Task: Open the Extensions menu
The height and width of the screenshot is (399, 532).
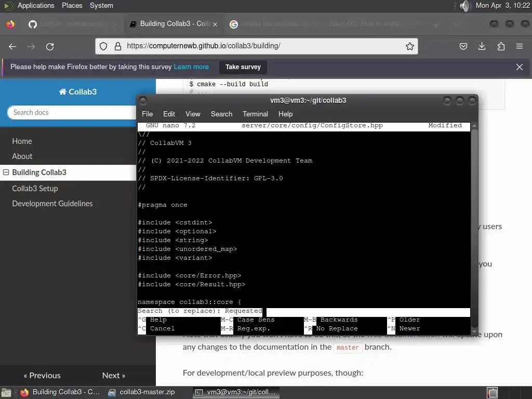Action: coord(501,46)
